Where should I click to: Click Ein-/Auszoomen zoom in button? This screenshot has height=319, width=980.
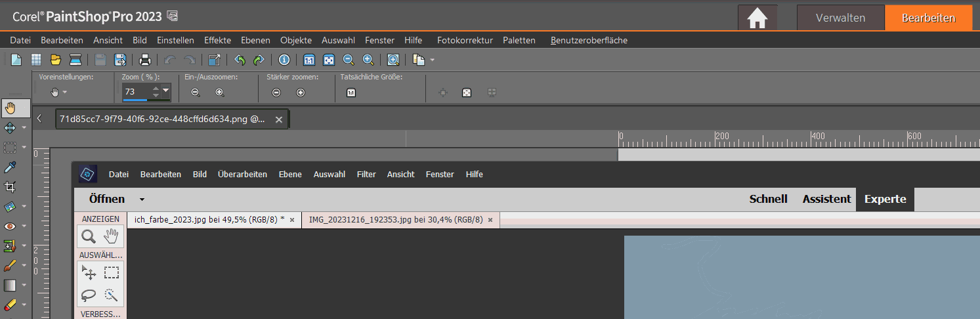(220, 93)
